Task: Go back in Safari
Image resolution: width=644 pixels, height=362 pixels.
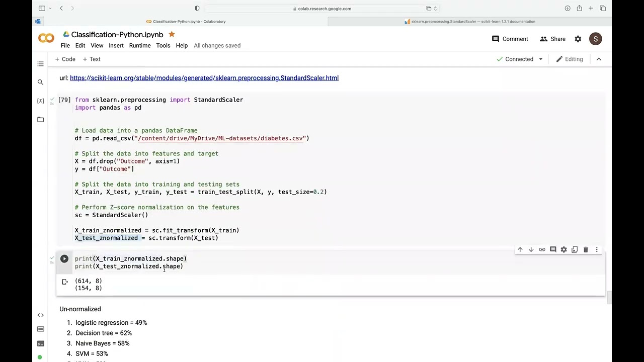Action: (x=61, y=8)
